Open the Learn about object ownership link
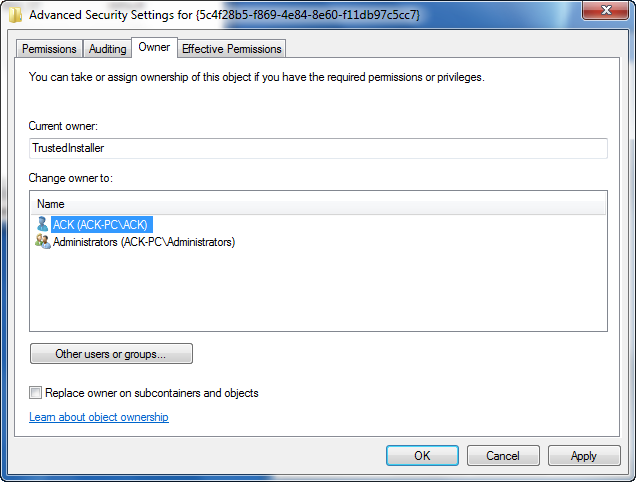Image resolution: width=636 pixels, height=482 pixels. pyautogui.click(x=99, y=417)
